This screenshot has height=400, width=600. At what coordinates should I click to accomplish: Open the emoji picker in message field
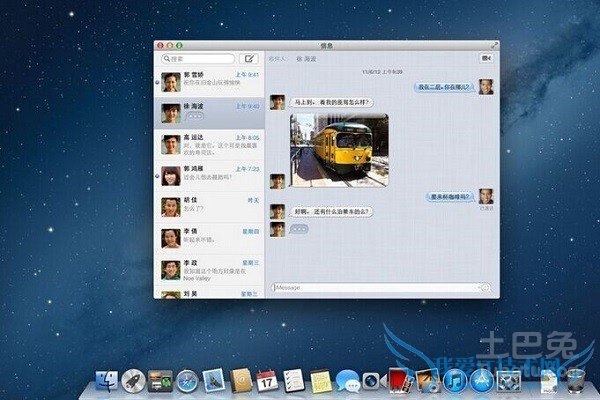tap(485, 288)
